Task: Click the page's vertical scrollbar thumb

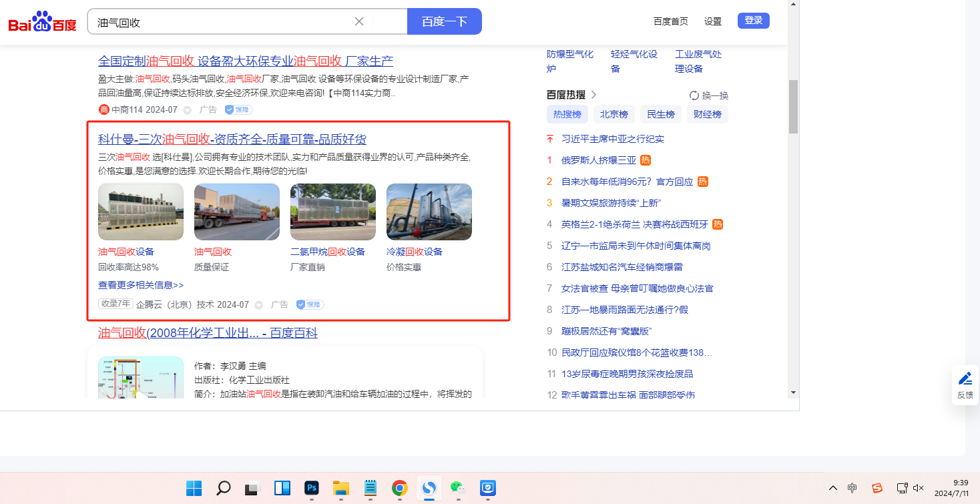Action: coord(793,107)
